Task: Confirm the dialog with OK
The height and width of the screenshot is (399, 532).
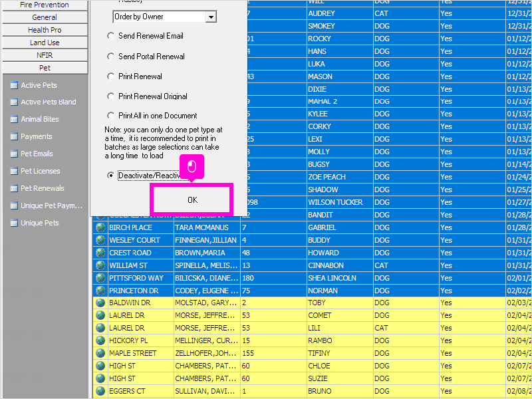Action: 192,200
